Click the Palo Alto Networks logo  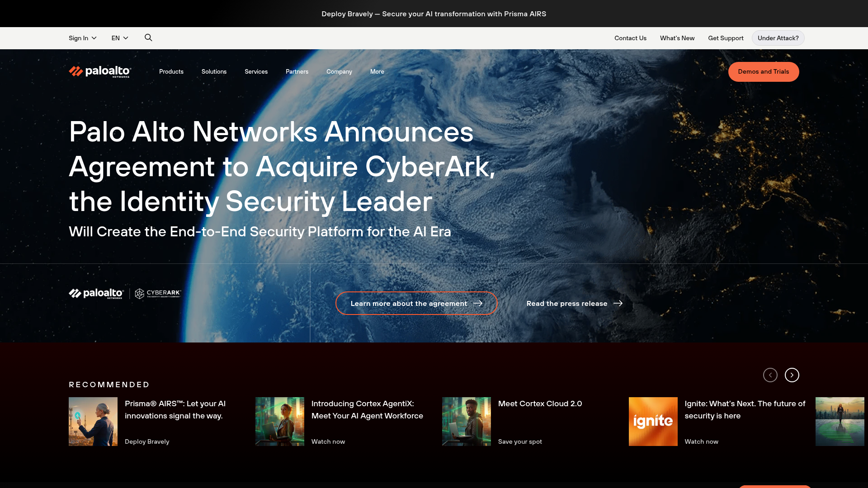99,71
